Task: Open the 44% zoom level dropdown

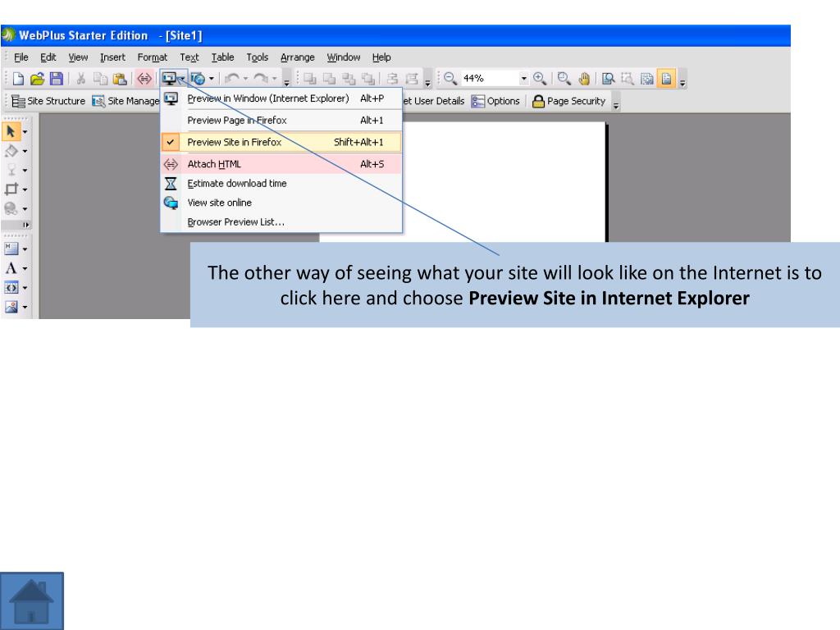Action: 523,79
